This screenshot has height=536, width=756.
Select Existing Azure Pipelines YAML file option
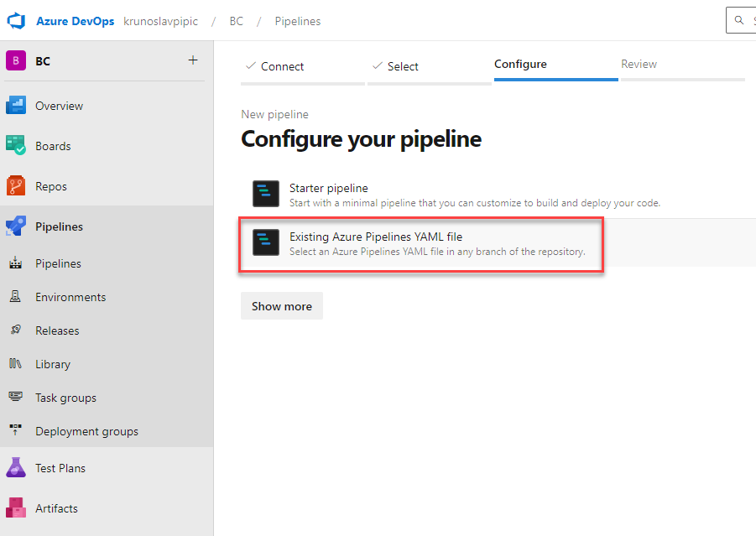pos(420,243)
